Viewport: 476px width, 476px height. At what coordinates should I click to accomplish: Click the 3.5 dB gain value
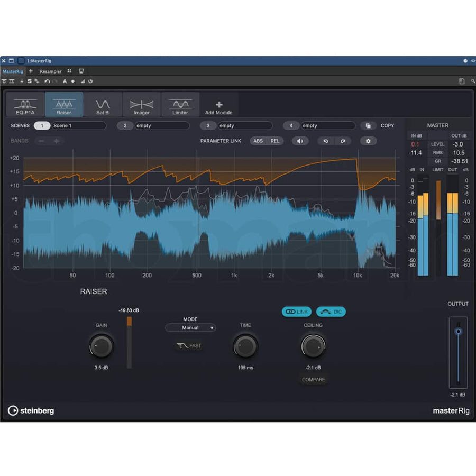(101, 368)
